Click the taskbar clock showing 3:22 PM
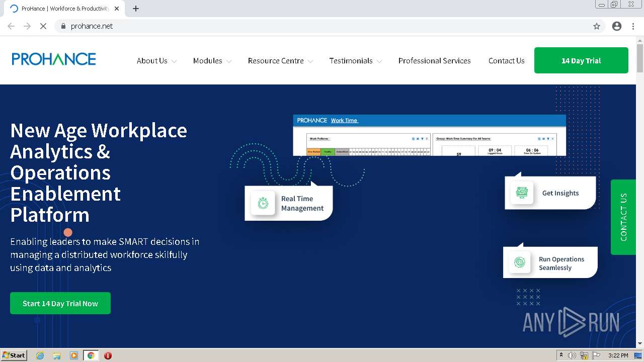The width and height of the screenshot is (644, 362). 618,355
